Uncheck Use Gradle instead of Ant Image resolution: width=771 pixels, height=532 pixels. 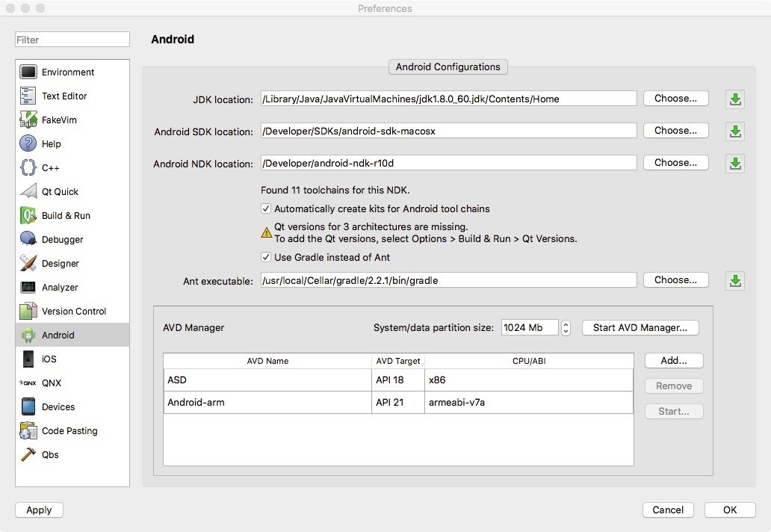[x=266, y=257]
